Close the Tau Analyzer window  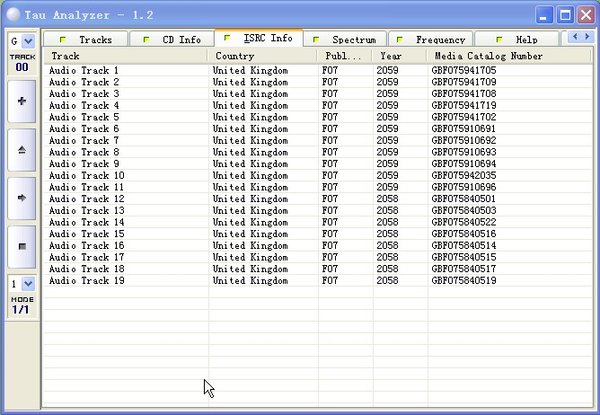point(586,15)
